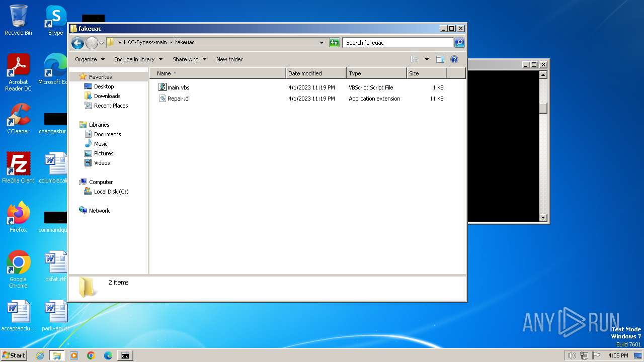Select Computer in the navigation pane
This screenshot has width=644, height=362.
(101, 182)
